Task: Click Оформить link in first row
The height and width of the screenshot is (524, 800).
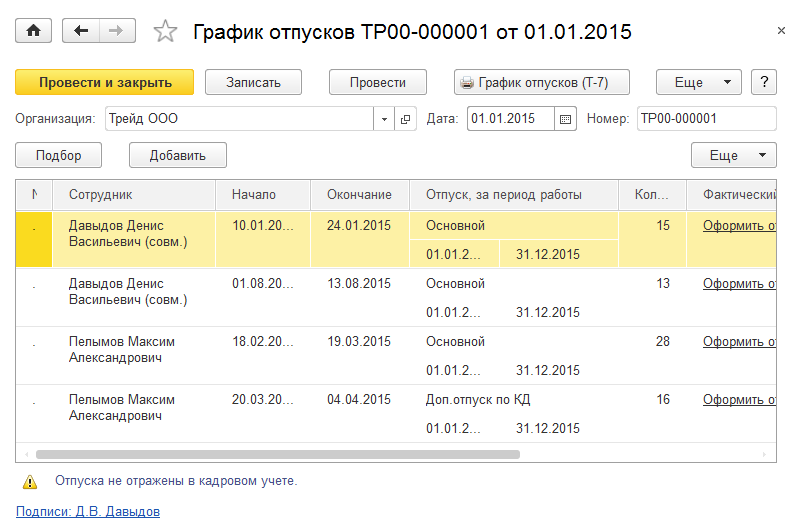Action: tap(739, 226)
